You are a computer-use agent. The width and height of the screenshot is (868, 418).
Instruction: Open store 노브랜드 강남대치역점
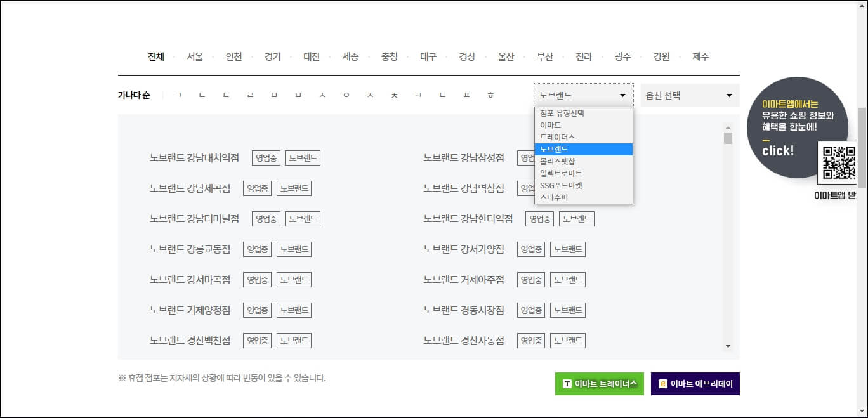pyautogui.click(x=194, y=158)
